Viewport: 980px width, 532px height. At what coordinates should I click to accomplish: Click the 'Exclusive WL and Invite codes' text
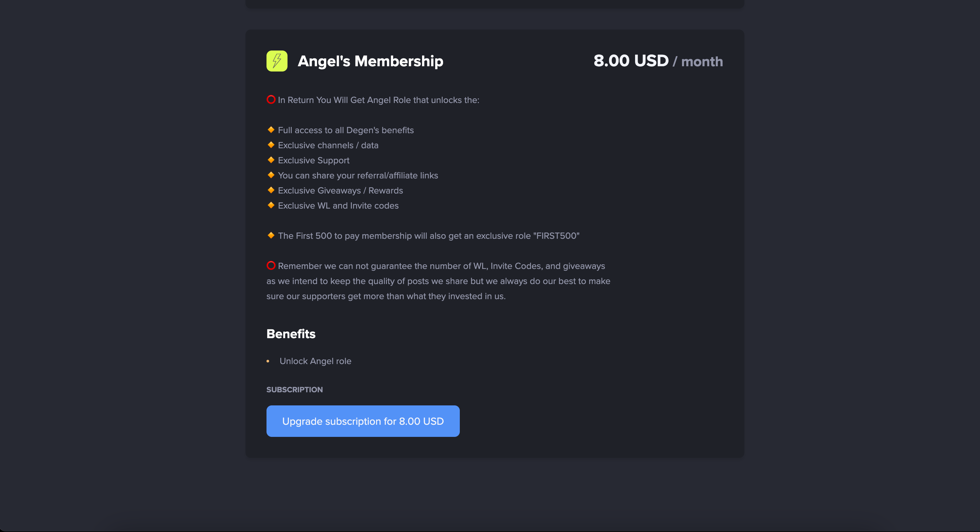(x=338, y=206)
